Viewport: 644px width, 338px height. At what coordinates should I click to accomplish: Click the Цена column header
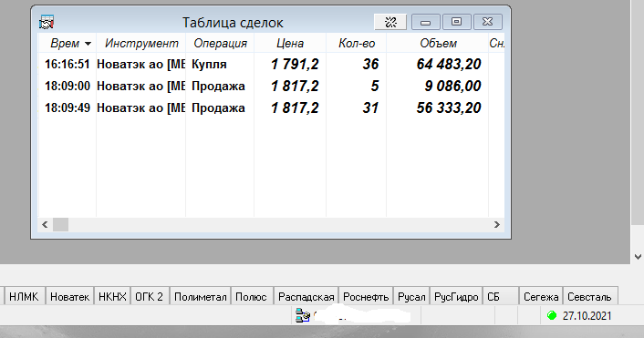[x=290, y=43]
